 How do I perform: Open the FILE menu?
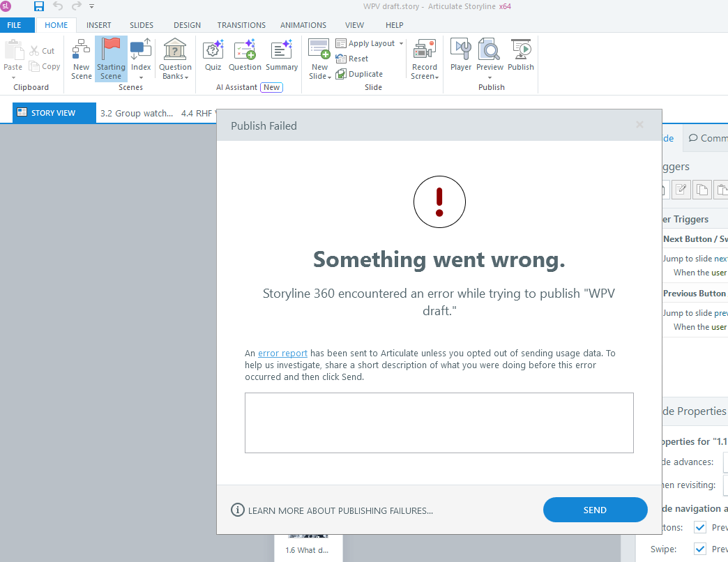point(17,24)
